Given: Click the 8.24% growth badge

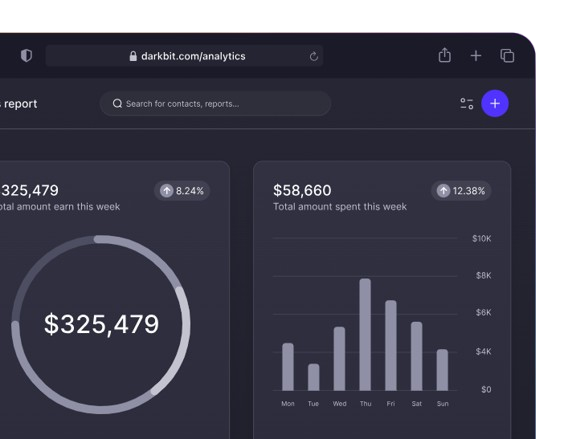Looking at the screenshot, I should (182, 191).
